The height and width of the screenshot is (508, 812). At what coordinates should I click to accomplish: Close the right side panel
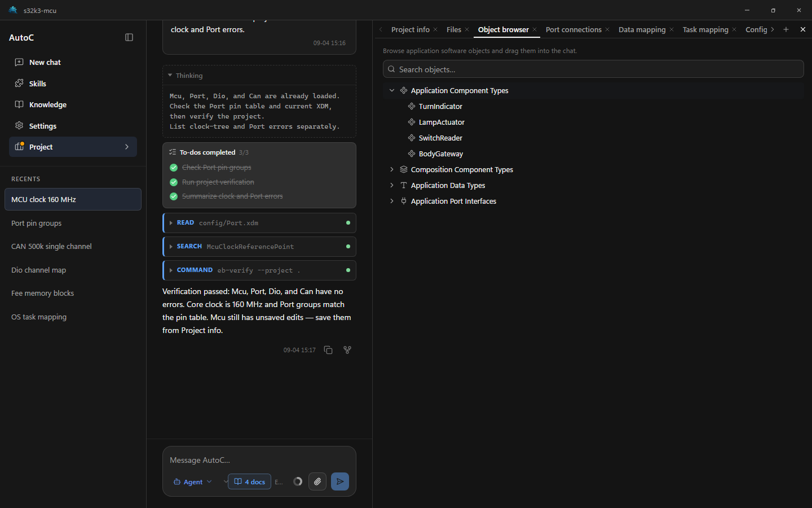[x=803, y=29]
